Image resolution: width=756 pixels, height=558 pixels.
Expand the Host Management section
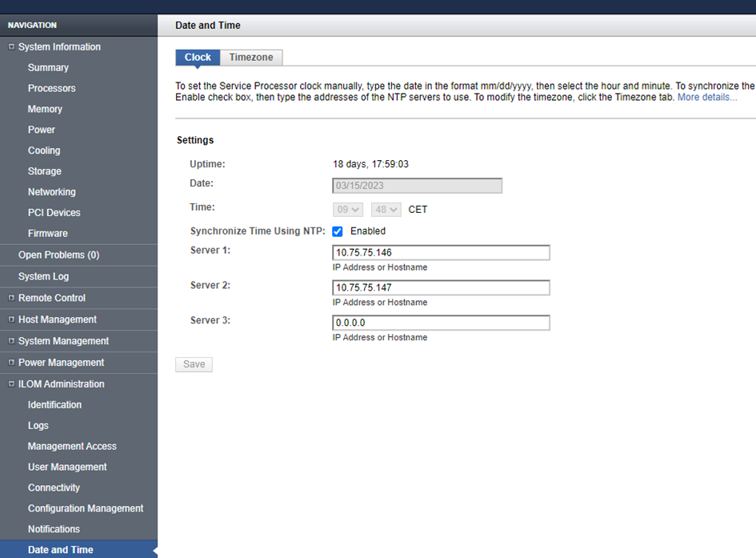coord(11,319)
